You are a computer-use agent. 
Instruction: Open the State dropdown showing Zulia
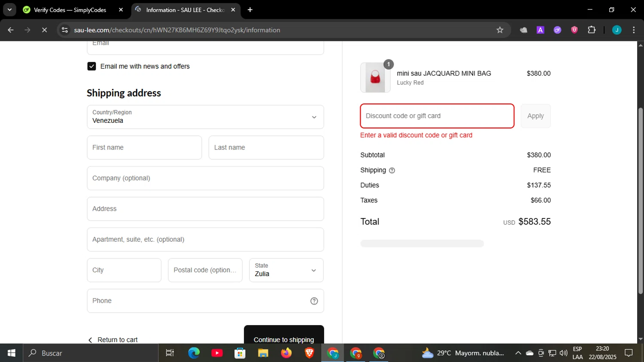click(286, 270)
